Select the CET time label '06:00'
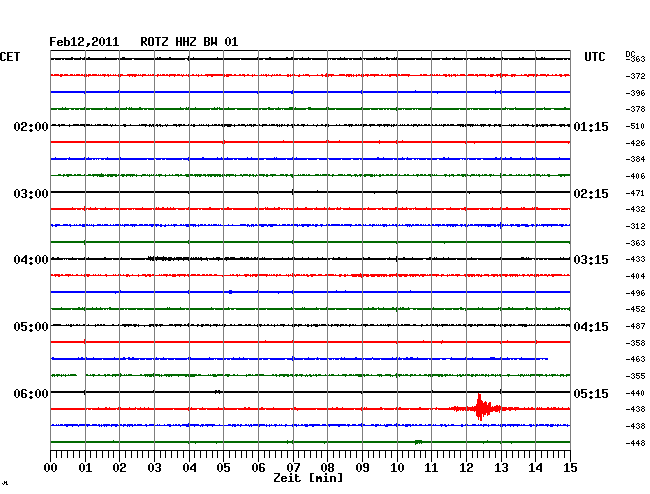 [31, 393]
